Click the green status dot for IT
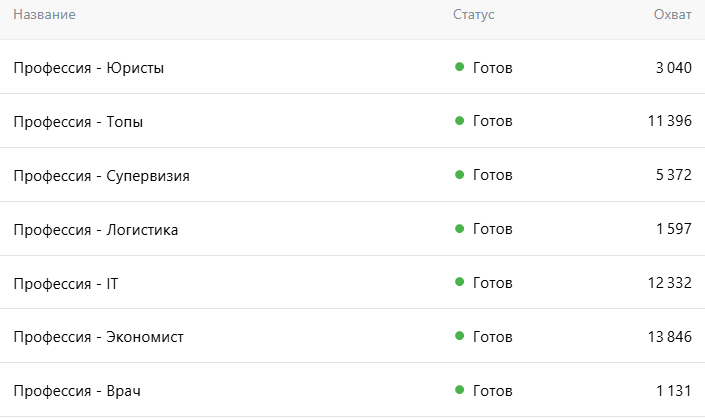Image resolution: width=705 pixels, height=418 pixels. point(460,283)
